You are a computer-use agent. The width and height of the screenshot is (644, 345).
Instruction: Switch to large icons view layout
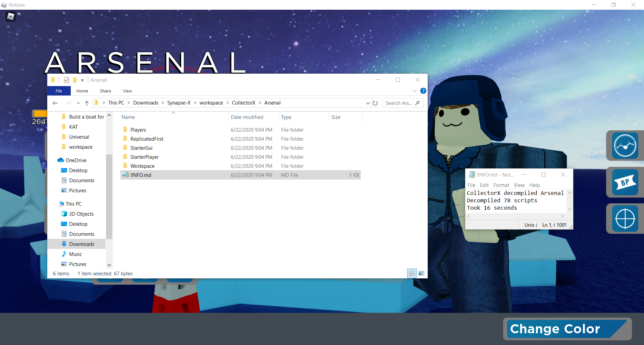coord(421,274)
